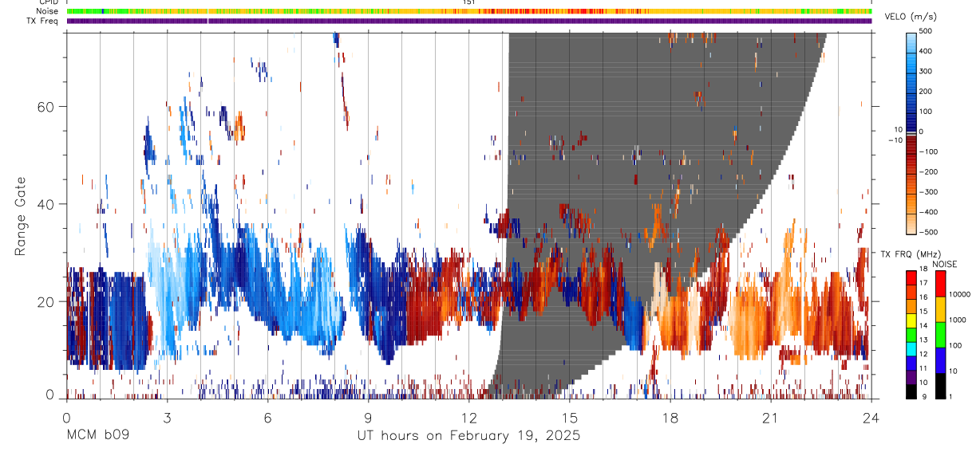This screenshot has width=980, height=452.
Task: Click the x-axis hour label 15
Action: click(x=569, y=417)
